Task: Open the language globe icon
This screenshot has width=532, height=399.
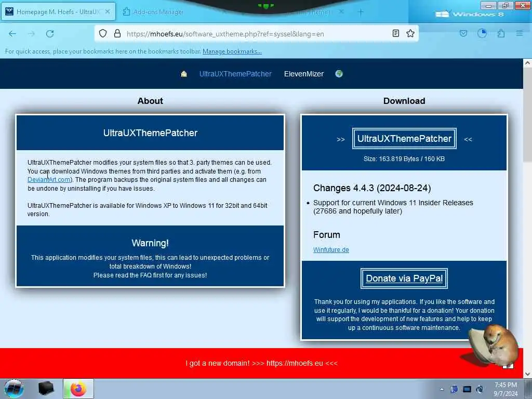Action: (x=339, y=74)
